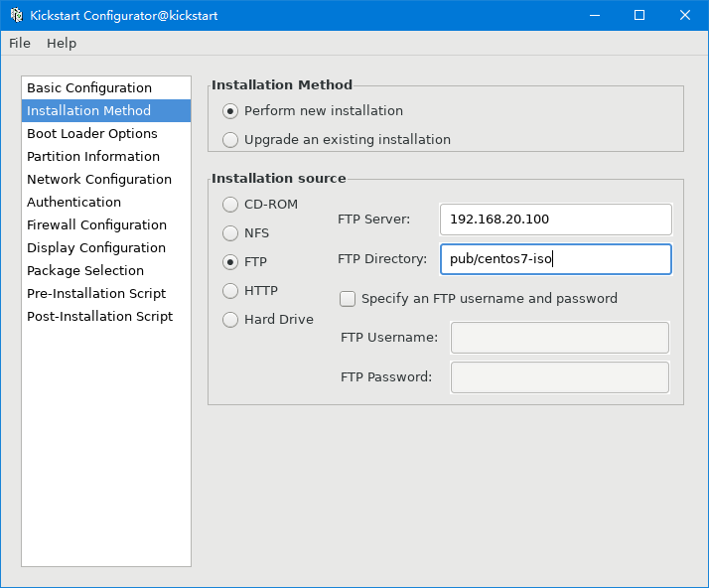Click the FTP Username field
Viewport: 709px width, 588px height.
[560, 338]
